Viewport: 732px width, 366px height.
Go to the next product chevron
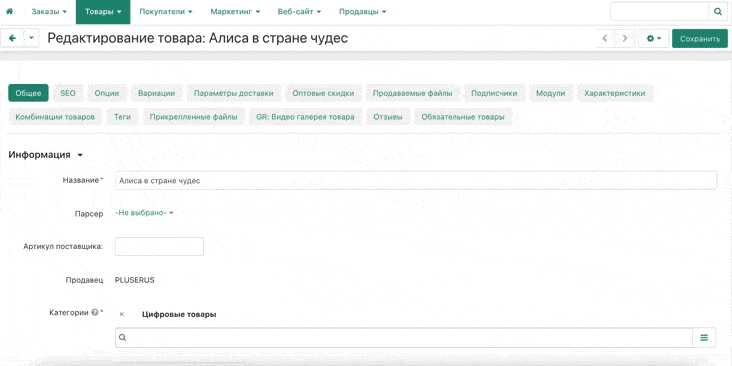tap(625, 39)
